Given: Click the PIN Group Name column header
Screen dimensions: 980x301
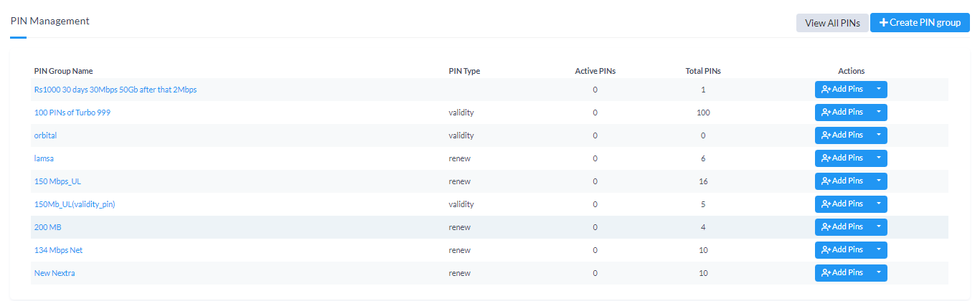Looking at the screenshot, I should [63, 71].
